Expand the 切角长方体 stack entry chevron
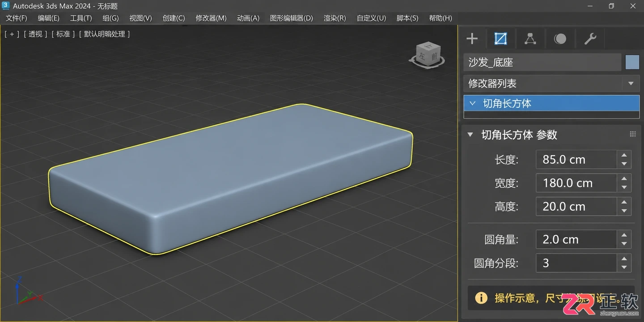644x322 pixels. (x=472, y=103)
